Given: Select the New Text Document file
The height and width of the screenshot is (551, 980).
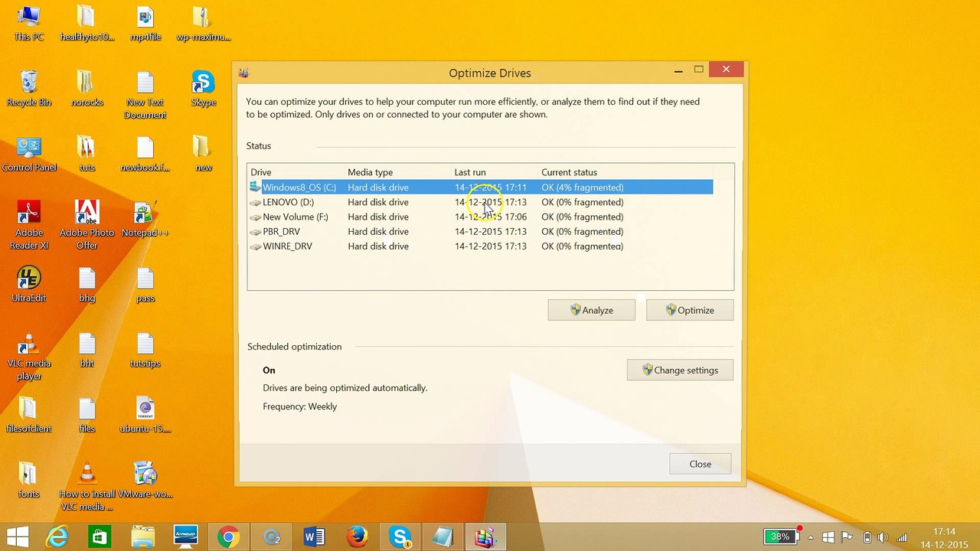Looking at the screenshot, I should pyautogui.click(x=145, y=95).
